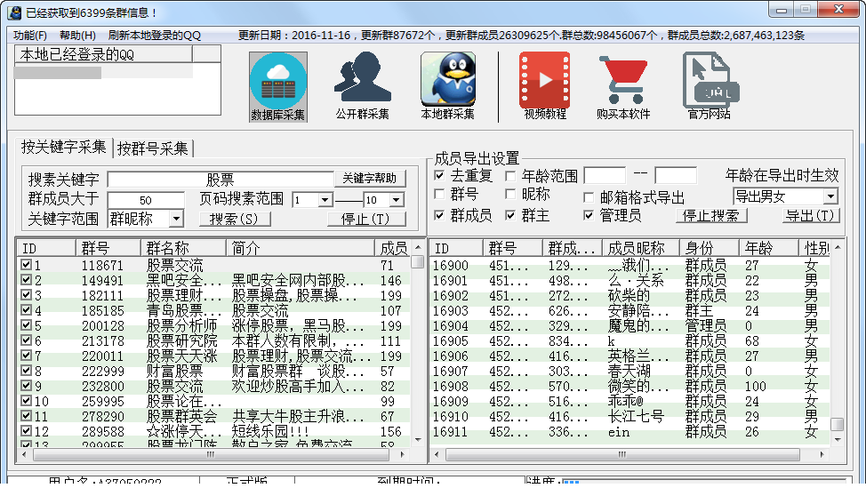866x504 pixels.
Task: Select the 本地群采集 penguin icon
Action: click(447, 80)
